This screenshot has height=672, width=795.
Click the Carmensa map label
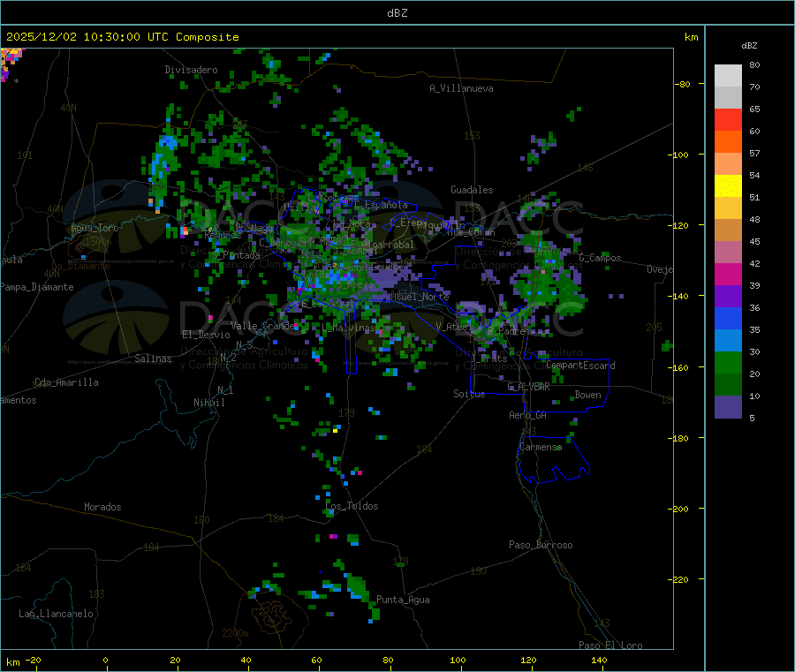point(541,447)
